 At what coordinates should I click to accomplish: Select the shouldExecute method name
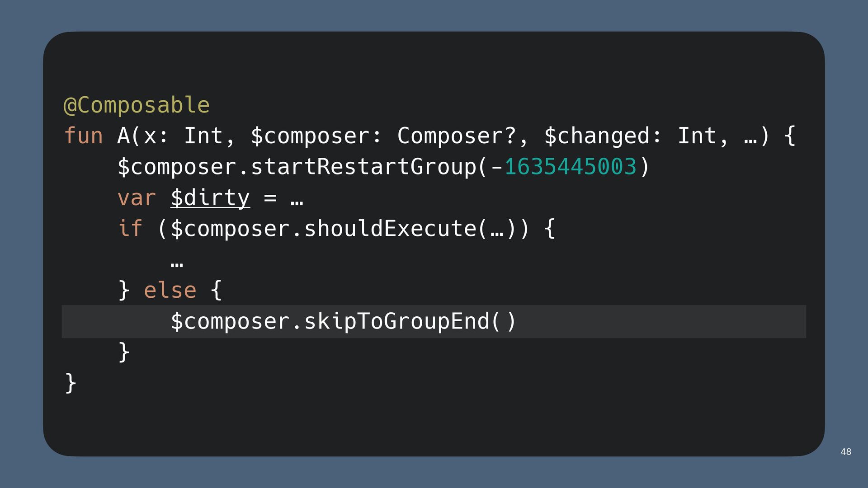(390, 229)
